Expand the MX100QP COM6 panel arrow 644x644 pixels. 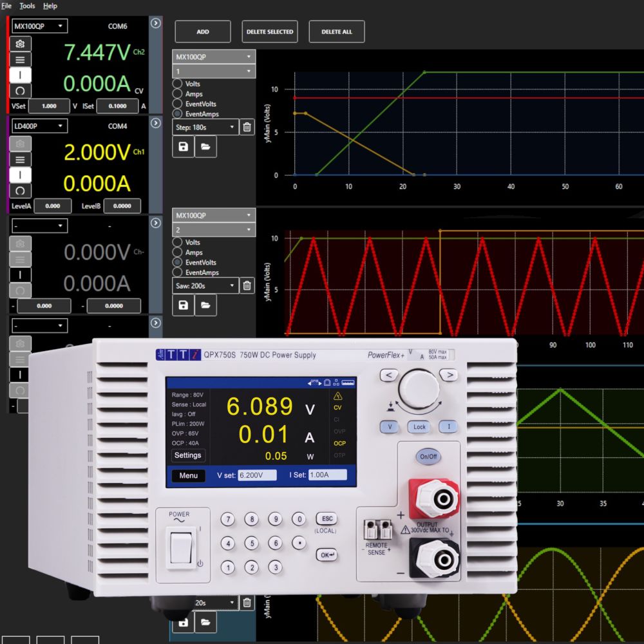point(155,23)
